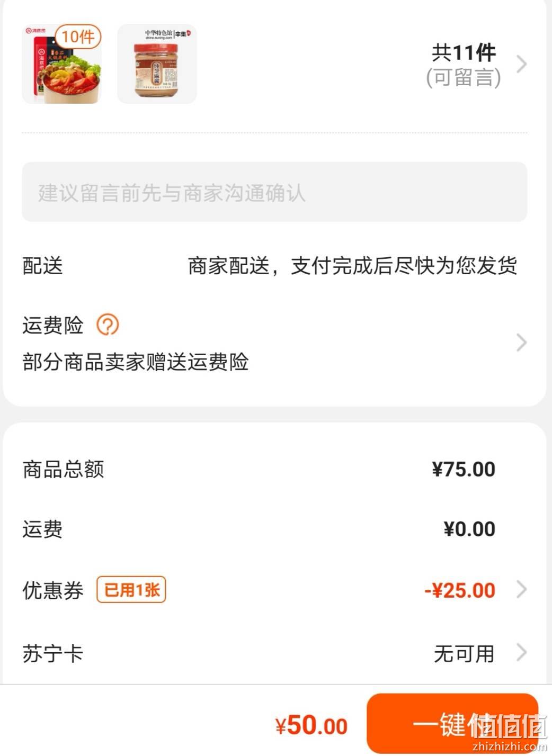Tap the 10件 quantity badge
The image size is (552, 756).
(x=78, y=37)
